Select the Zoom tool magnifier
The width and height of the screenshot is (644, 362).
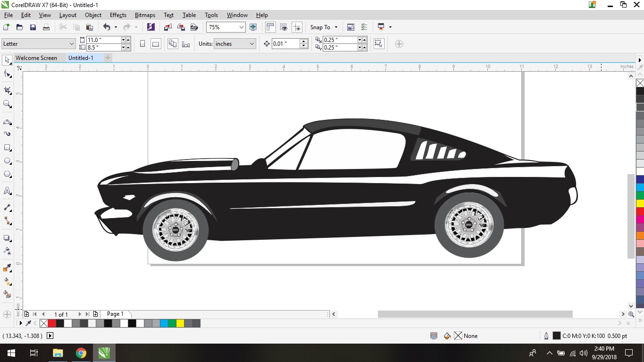tap(7, 104)
